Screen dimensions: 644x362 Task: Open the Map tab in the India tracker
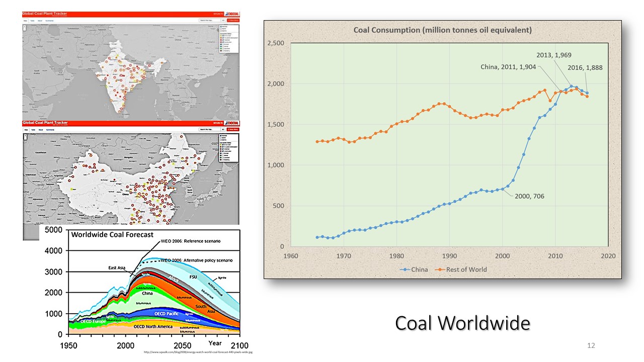[x=25, y=21]
